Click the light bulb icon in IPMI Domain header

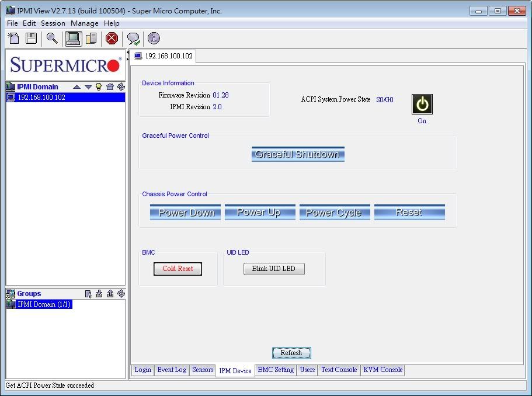(99, 87)
